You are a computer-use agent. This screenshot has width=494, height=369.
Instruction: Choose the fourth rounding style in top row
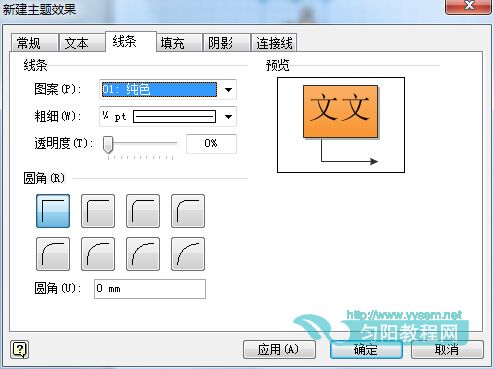(x=188, y=211)
